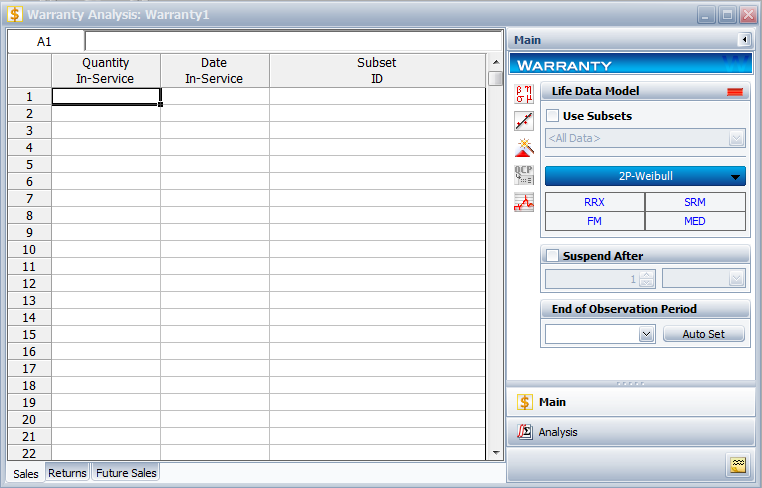Click the Subset ID cell in row 7
The height and width of the screenshot is (488, 762).
click(378, 198)
